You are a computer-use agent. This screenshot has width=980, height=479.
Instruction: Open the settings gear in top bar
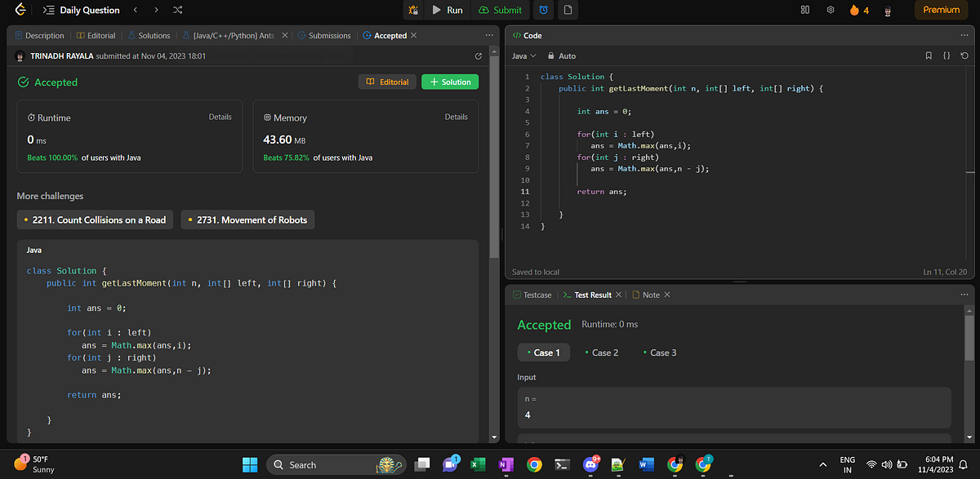point(831,10)
